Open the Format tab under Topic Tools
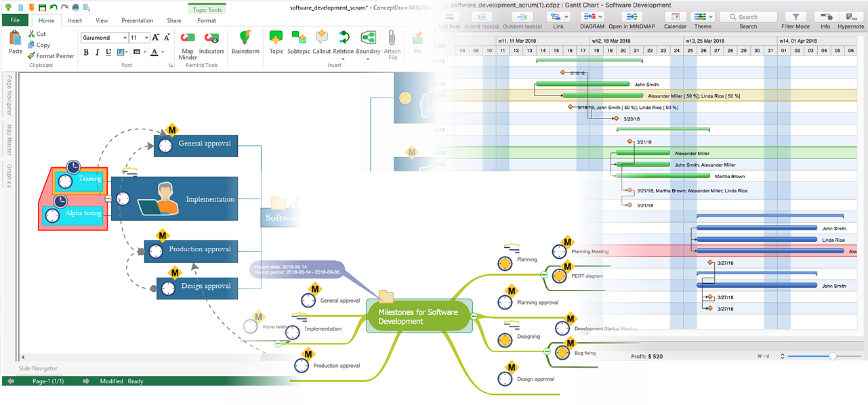Viewport: 868px width, 405px height. 207,20
